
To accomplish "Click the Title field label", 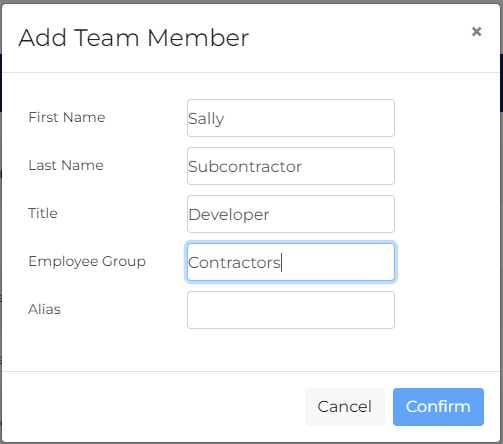I will pyautogui.click(x=43, y=213).
